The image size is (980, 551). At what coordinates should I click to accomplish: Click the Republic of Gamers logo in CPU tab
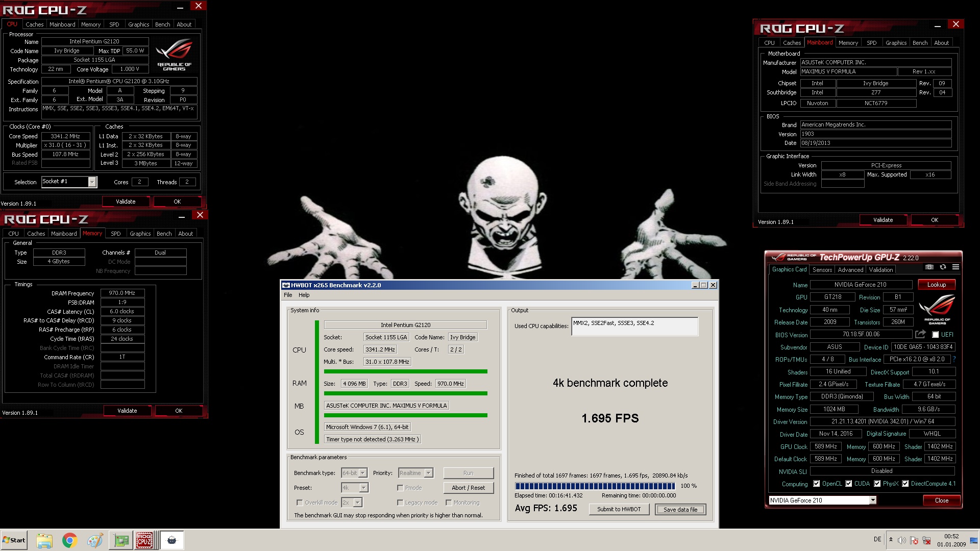(x=174, y=55)
